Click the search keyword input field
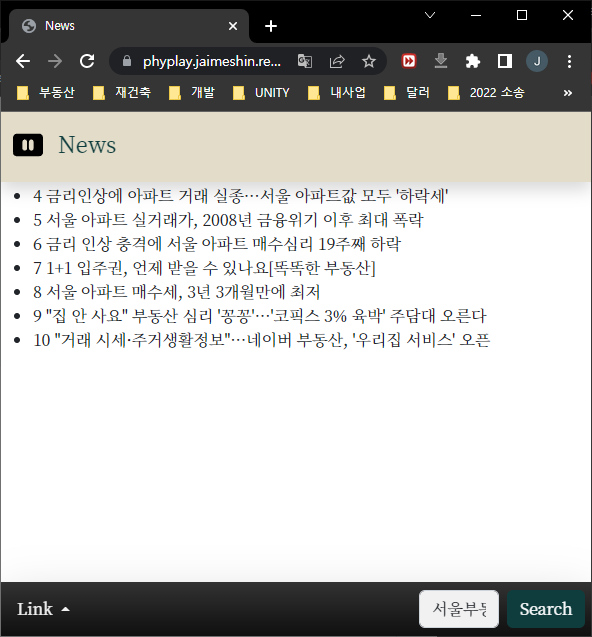 tap(459, 609)
